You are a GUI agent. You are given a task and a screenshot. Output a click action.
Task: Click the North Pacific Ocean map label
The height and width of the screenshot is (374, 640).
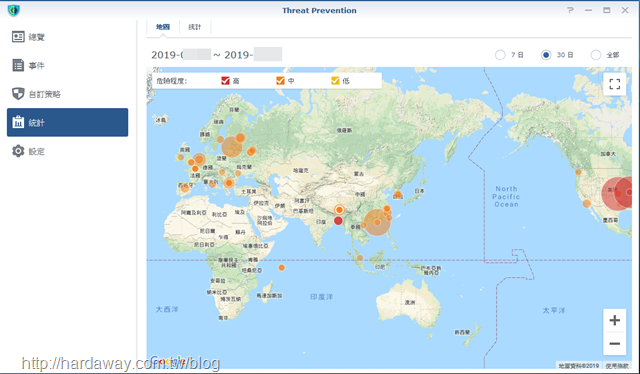(x=506, y=196)
